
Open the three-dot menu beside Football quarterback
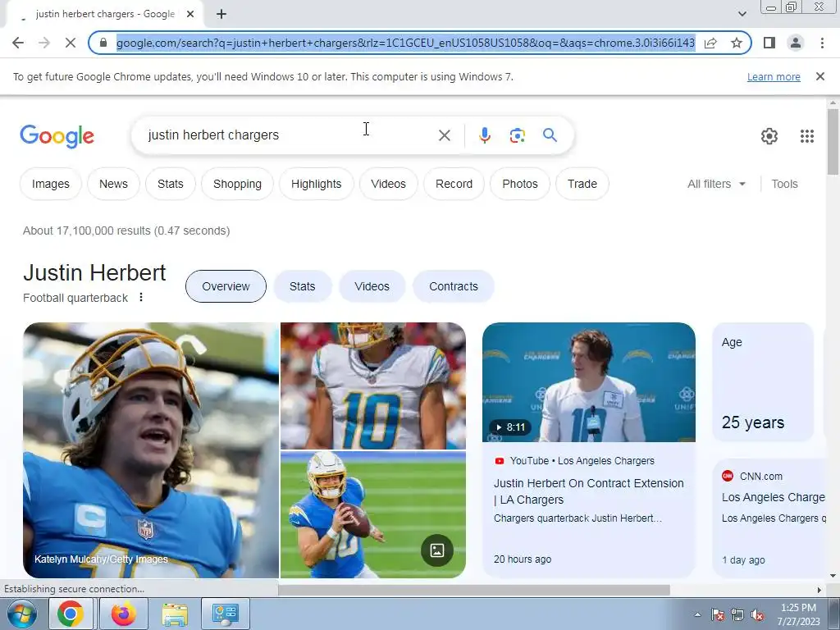(x=141, y=297)
